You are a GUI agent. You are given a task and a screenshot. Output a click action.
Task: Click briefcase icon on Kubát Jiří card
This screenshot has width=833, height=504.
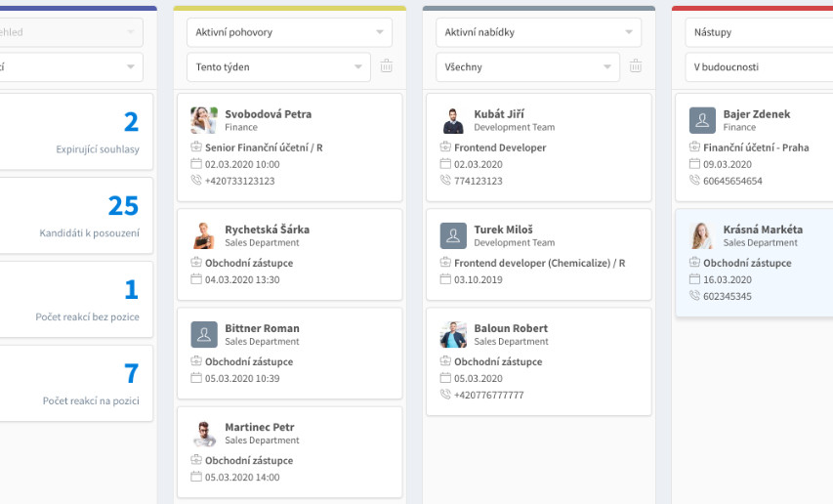[445, 147]
